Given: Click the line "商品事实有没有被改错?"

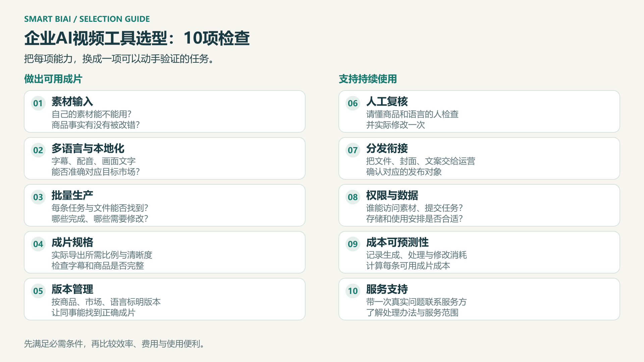Looking at the screenshot, I should tap(96, 125).
